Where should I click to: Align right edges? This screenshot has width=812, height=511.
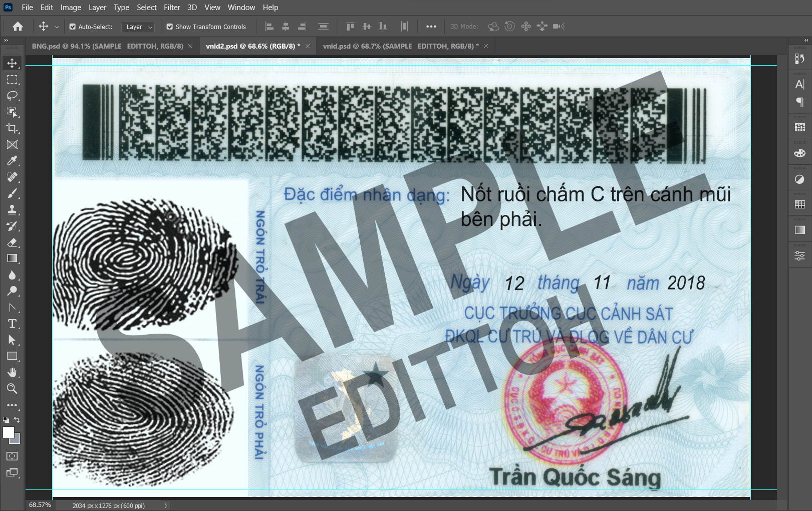[302, 27]
